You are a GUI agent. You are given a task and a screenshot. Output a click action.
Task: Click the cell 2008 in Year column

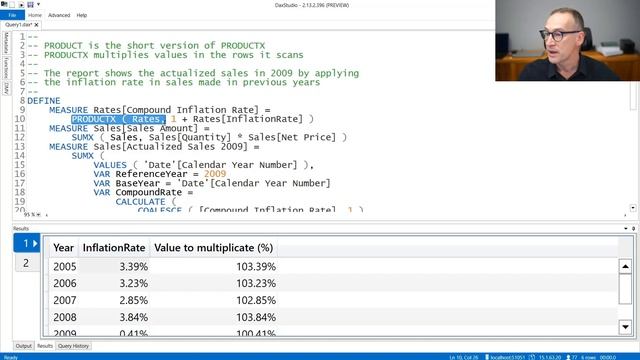[x=64, y=317]
